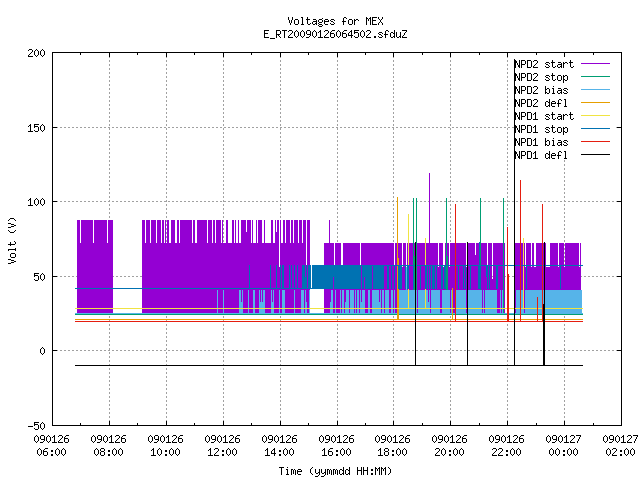
Task: Select the 'NPD1 bias' legend label
Action: [x=541, y=142]
